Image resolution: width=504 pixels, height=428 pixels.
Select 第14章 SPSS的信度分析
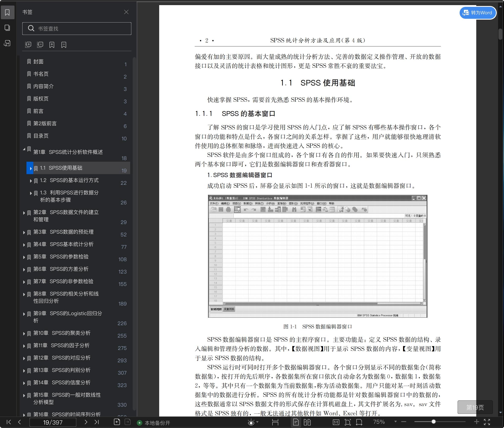62,382
